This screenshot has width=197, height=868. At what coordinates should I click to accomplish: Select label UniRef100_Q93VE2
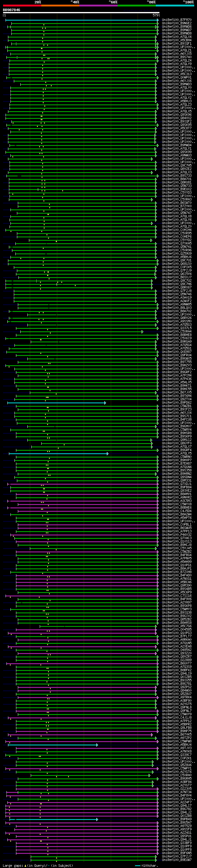[x=177, y=491]
